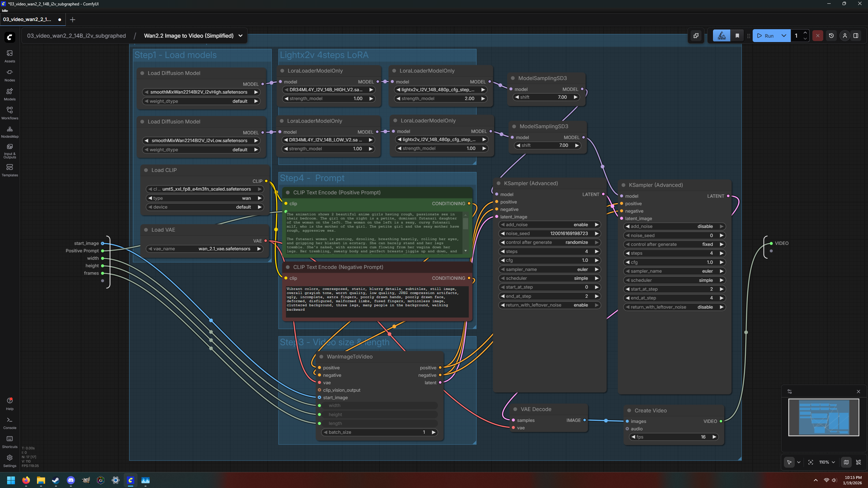Add a new workflow tab
The height and width of the screenshot is (488, 868).
coord(72,20)
